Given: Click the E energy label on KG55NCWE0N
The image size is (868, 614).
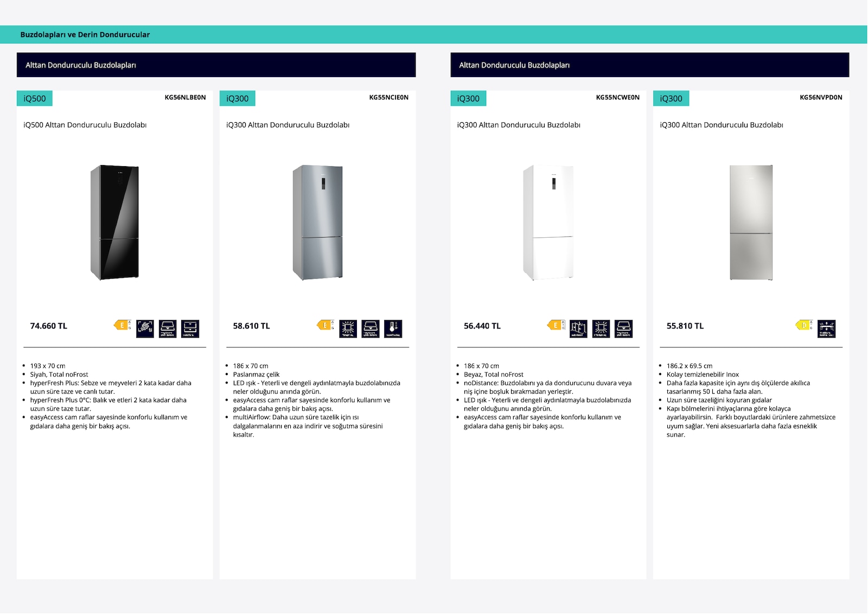Looking at the screenshot, I should click(x=556, y=325).
